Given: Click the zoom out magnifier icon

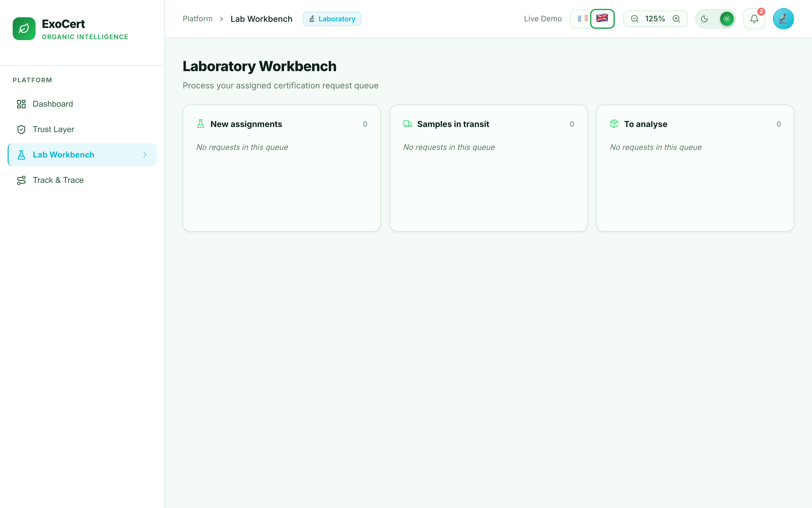Looking at the screenshot, I should [634, 19].
